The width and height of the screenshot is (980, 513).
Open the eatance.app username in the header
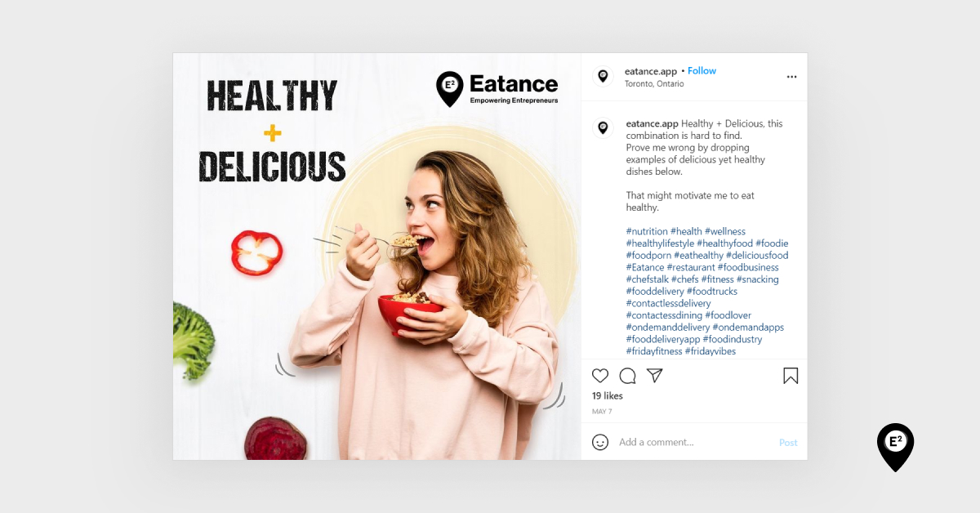pos(651,71)
